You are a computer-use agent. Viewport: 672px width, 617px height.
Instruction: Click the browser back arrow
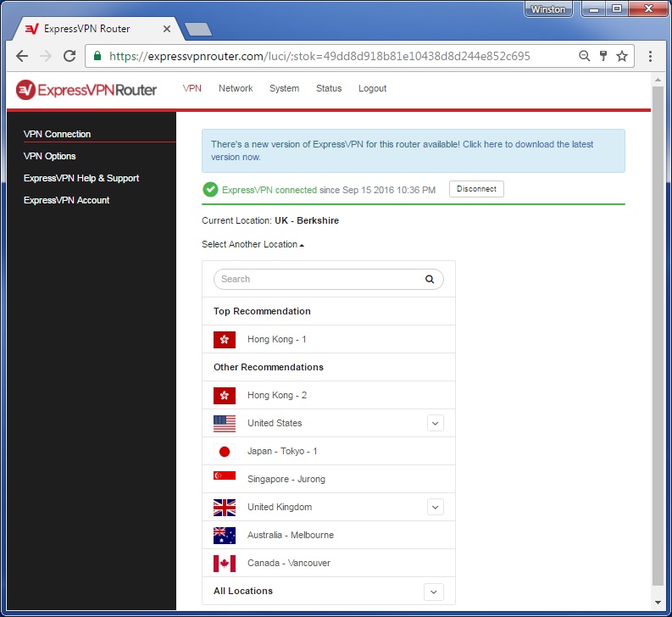tap(22, 56)
